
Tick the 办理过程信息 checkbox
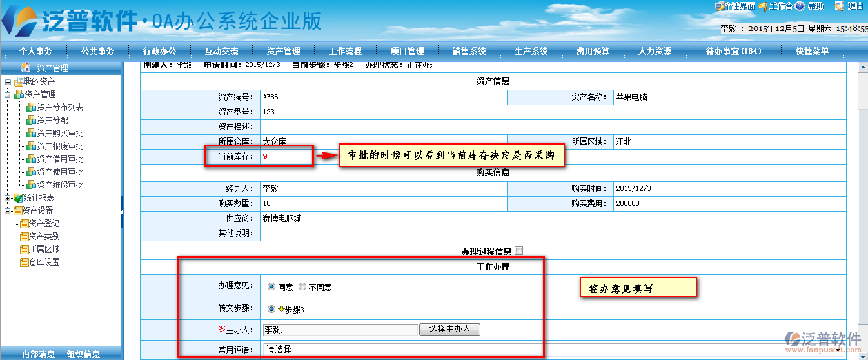[x=519, y=251]
